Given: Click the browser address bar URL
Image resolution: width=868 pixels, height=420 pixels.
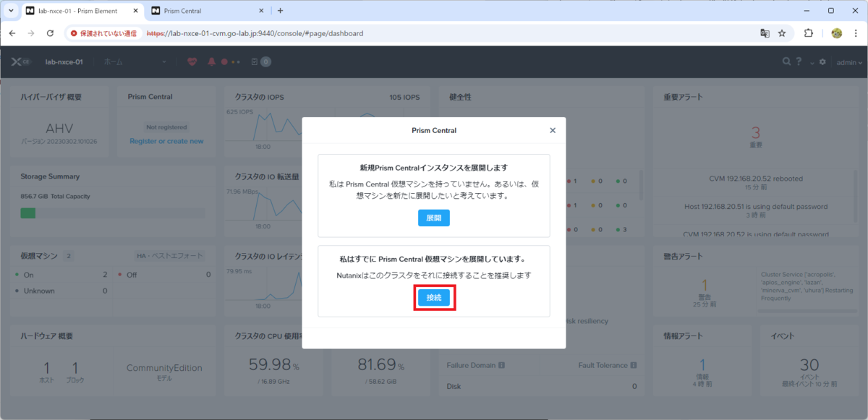Looking at the screenshot, I should click(x=255, y=33).
